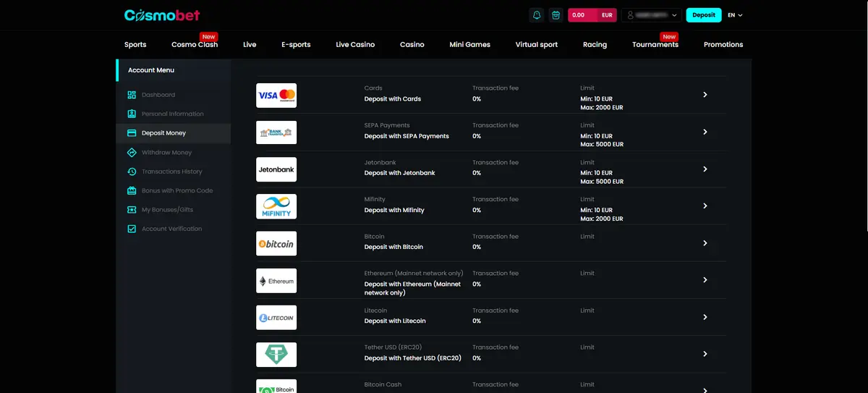The height and width of the screenshot is (393, 868).
Task: Open the user account dropdown
Action: [652, 14]
